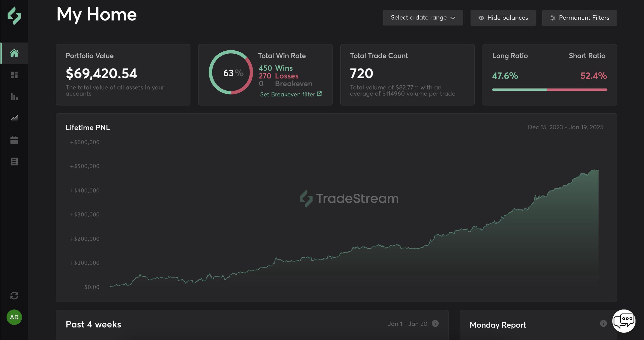Viewport: 644px width, 340px height.
Task: Open the journal list sidebar icon
Action: click(14, 161)
